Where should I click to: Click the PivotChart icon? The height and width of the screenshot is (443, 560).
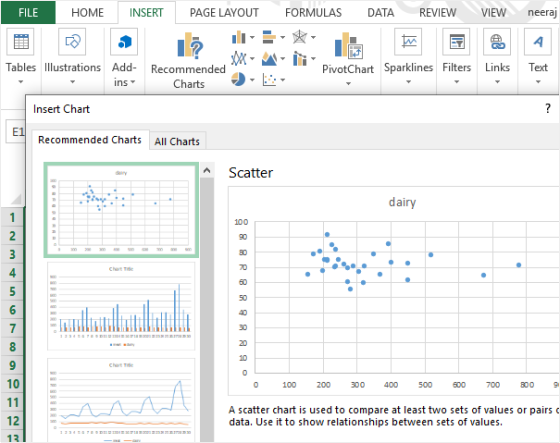click(349, 45)
